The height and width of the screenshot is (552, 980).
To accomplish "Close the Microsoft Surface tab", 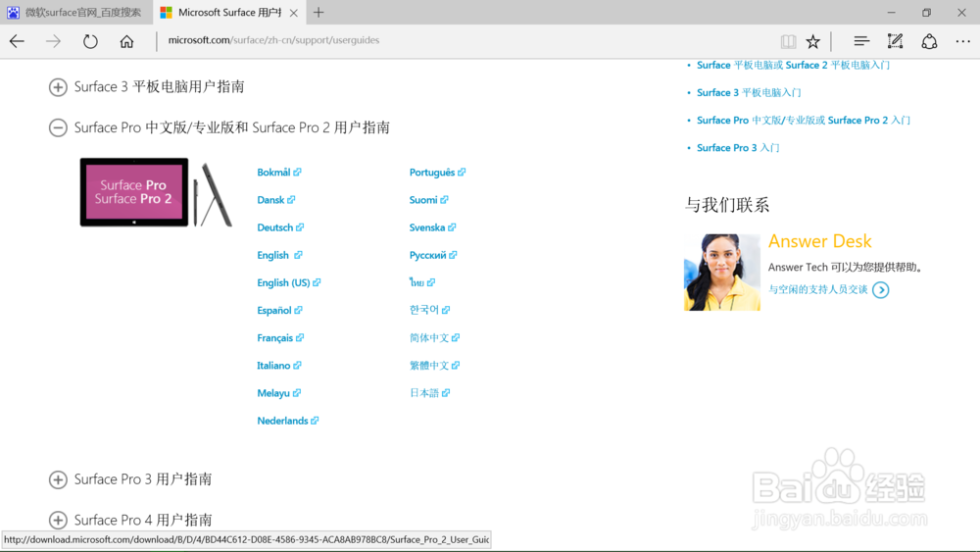I will (x=294, y=13).
